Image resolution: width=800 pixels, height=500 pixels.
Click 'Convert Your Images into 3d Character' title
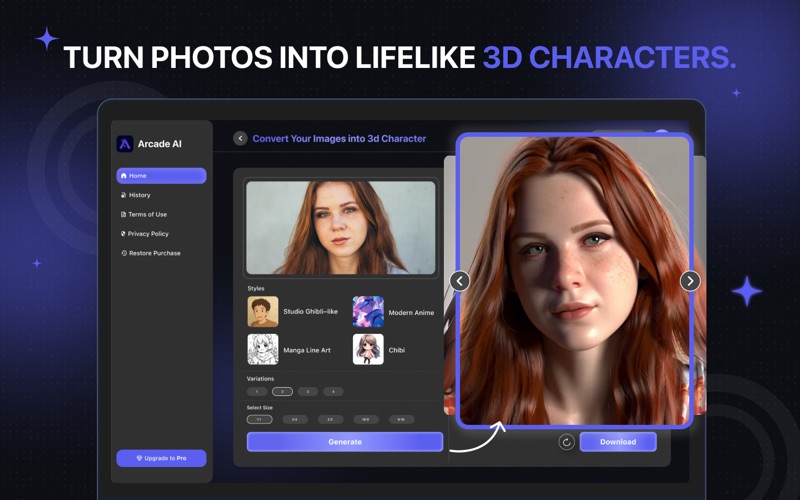click(339, 139)
